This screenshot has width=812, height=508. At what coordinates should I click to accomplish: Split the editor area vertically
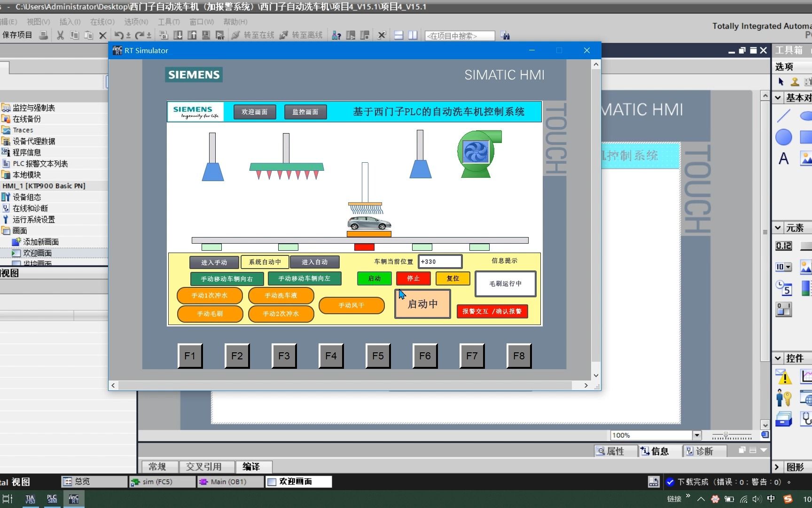[x=413, y=35]
